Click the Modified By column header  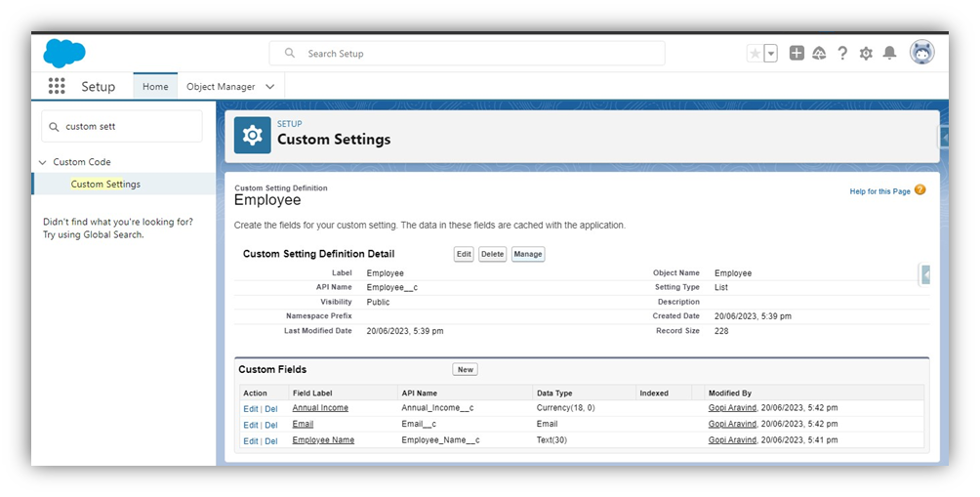point(730,393)
